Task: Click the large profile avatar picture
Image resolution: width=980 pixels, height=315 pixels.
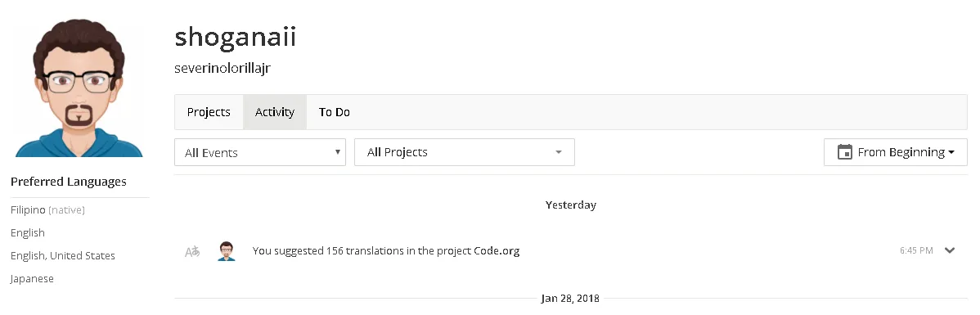Action: [x=79, y=87]
